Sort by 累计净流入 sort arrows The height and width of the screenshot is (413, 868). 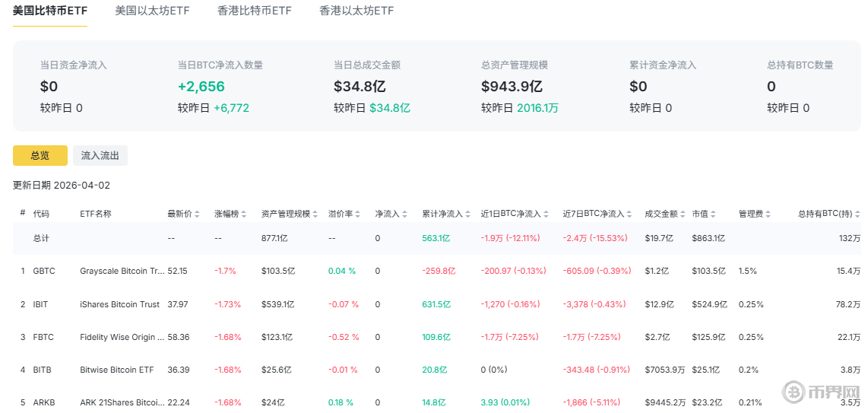[467, 214]
